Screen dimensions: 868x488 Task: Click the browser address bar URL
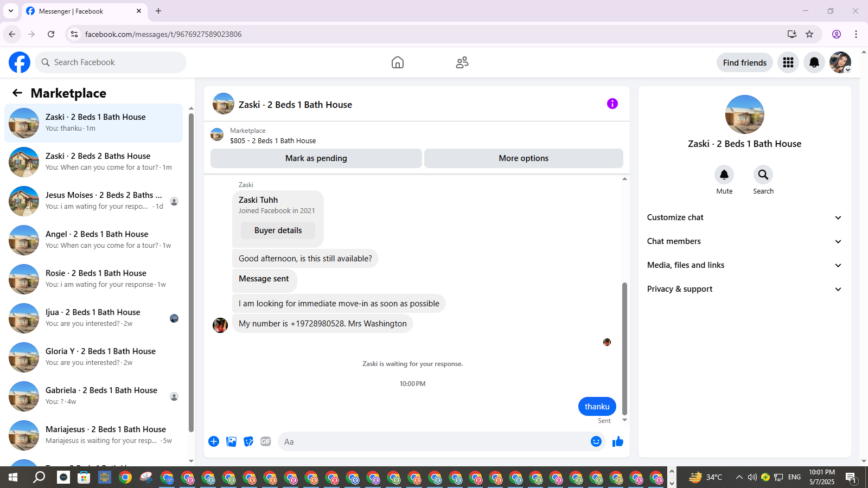163,34
